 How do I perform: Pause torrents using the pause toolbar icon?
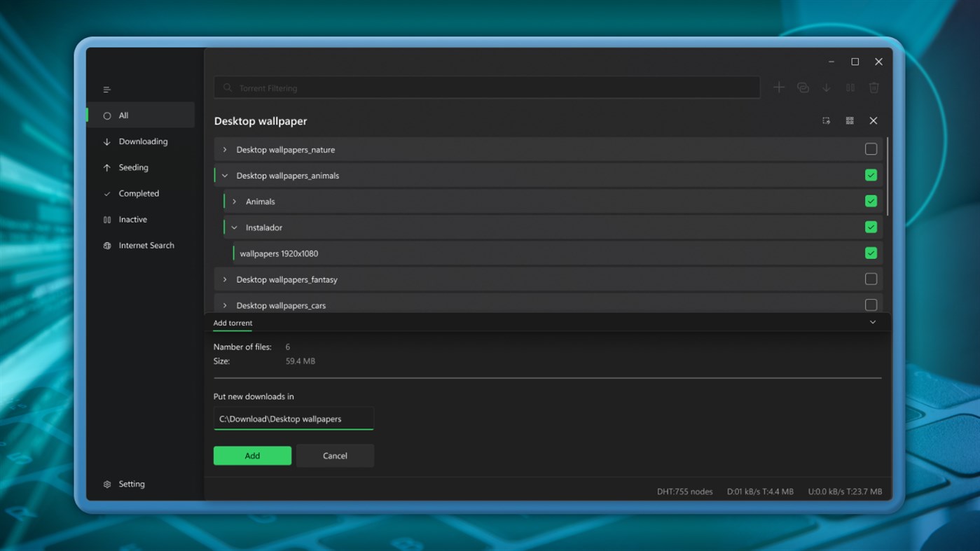pos(850,87)
